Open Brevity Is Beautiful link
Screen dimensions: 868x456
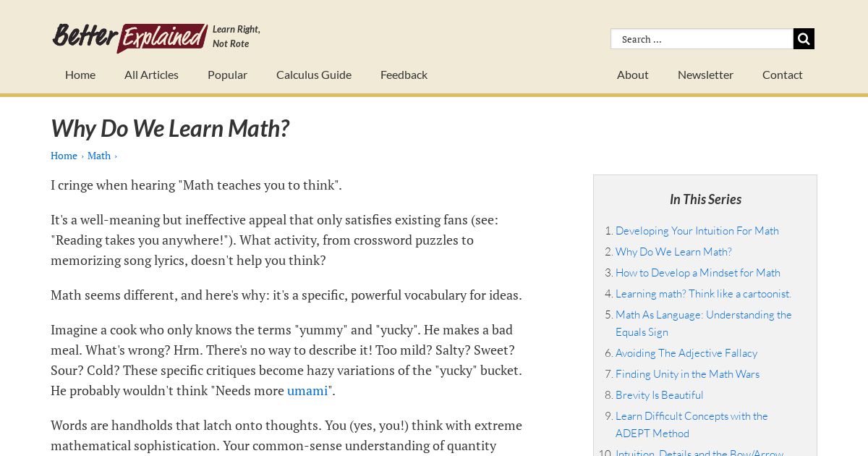660,395
